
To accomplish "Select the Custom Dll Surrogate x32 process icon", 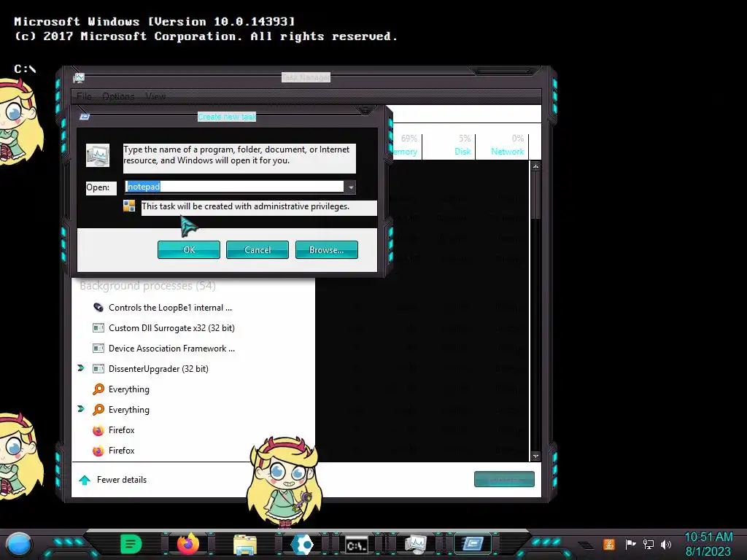I will 98,328.
